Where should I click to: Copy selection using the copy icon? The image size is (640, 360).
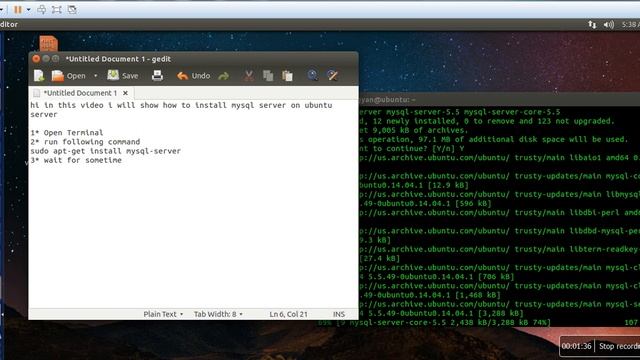pyautogui.click(x=268, y=76)
